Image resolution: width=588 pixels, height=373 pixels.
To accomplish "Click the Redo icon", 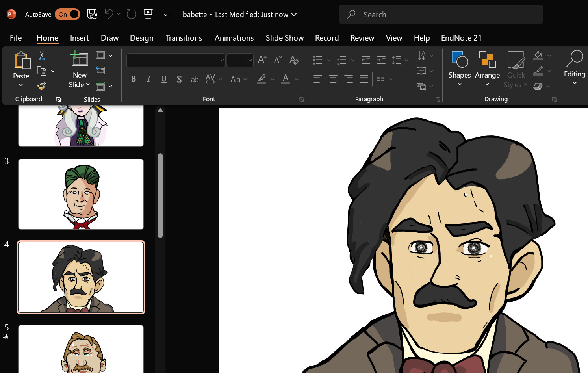I will [131, 14].
